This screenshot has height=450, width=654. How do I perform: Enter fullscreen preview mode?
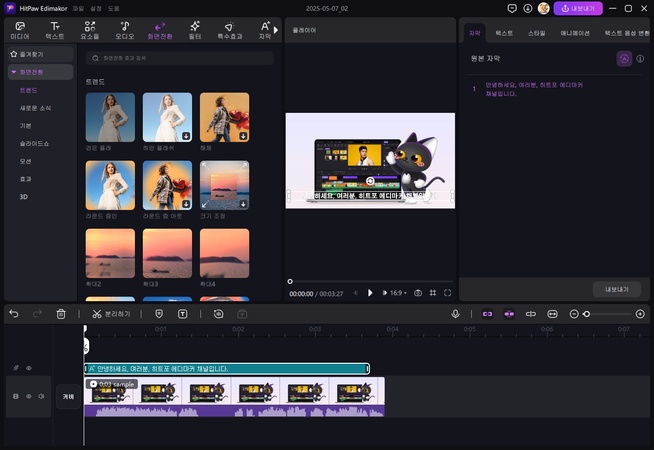pos(447,293)
